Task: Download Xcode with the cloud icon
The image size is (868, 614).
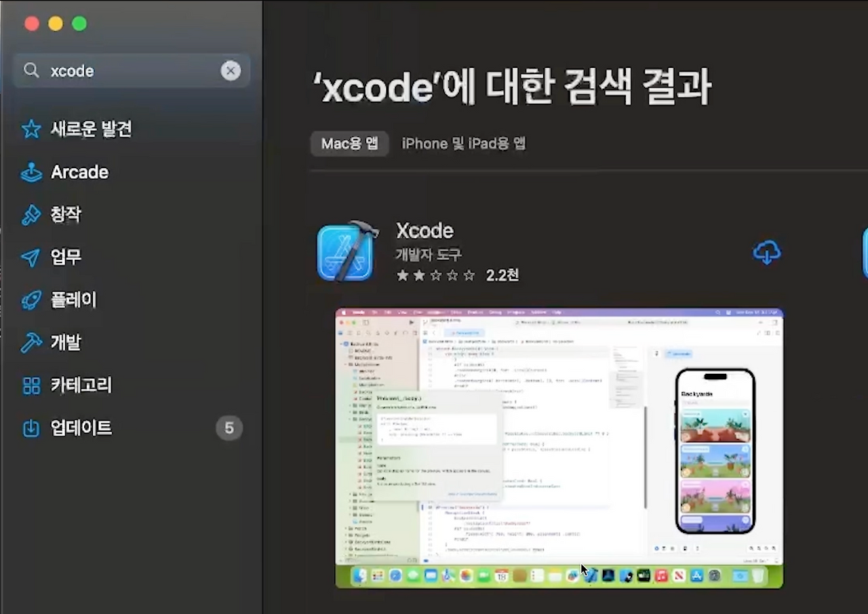Action: pos(767,253)
